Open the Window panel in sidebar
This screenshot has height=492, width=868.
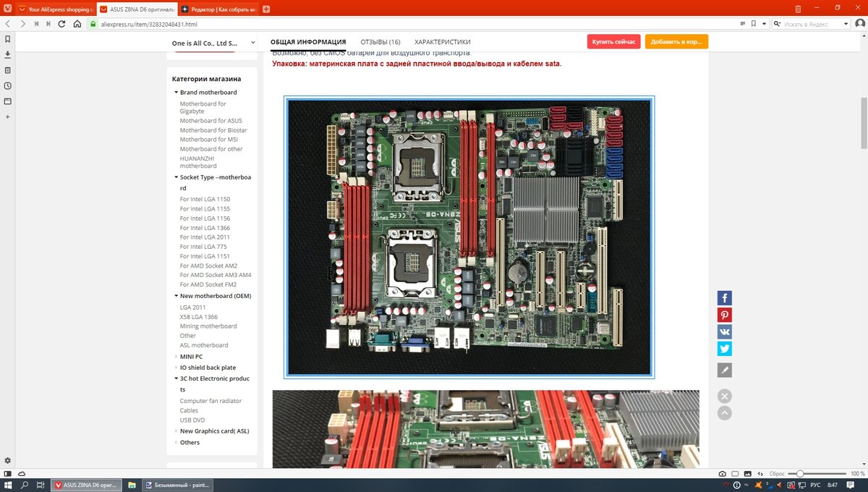(7, 101)
